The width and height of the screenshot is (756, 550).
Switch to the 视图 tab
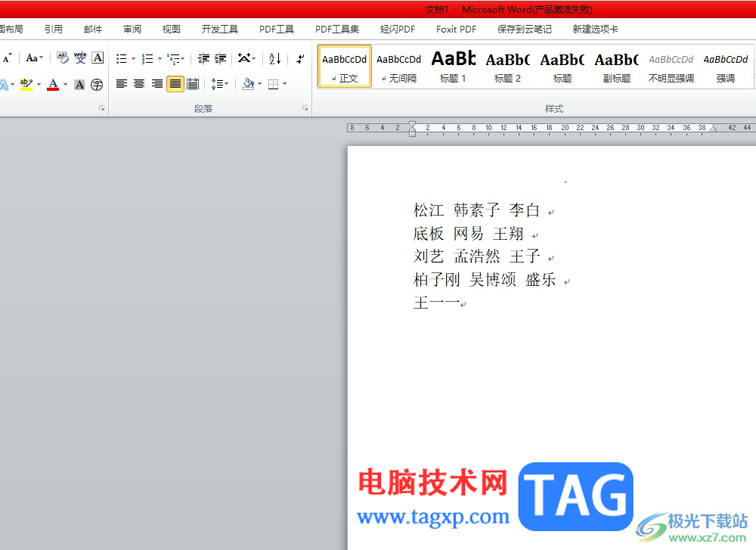[x=171, y=29]
